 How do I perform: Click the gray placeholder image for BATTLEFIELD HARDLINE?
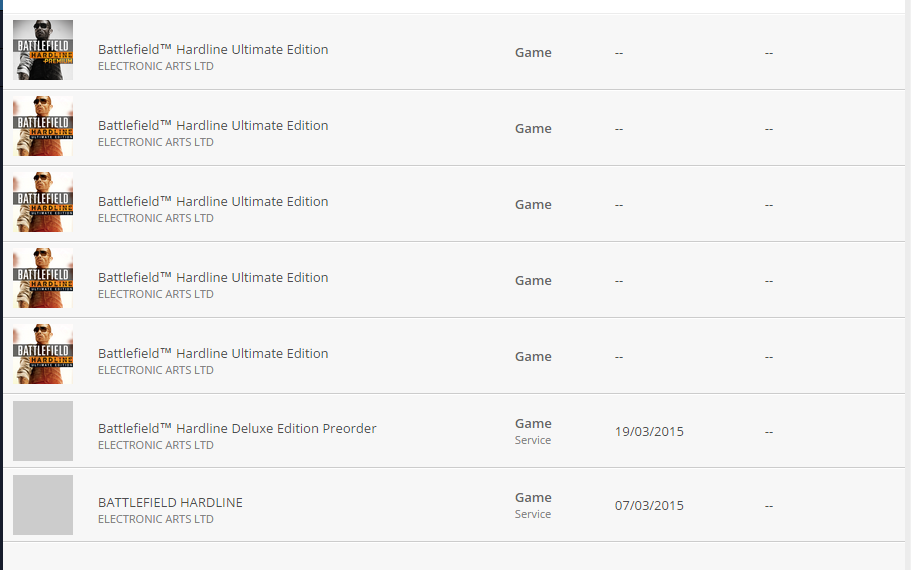[x=43, y=505]
